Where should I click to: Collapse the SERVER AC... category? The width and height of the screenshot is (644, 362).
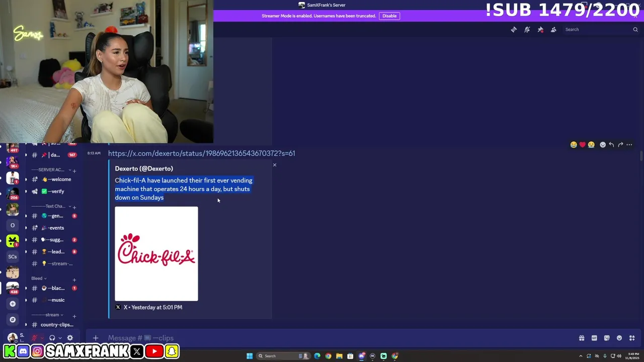click(50, 170)
